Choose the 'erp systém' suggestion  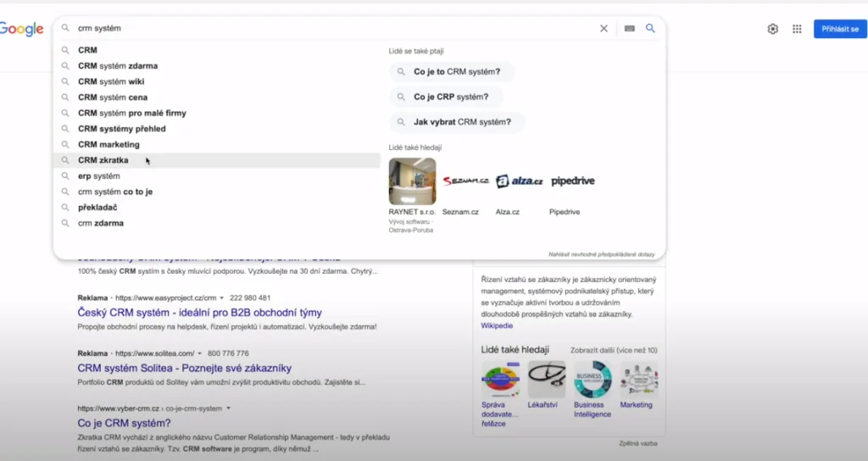pyautogui.click(x=217, y=176)
